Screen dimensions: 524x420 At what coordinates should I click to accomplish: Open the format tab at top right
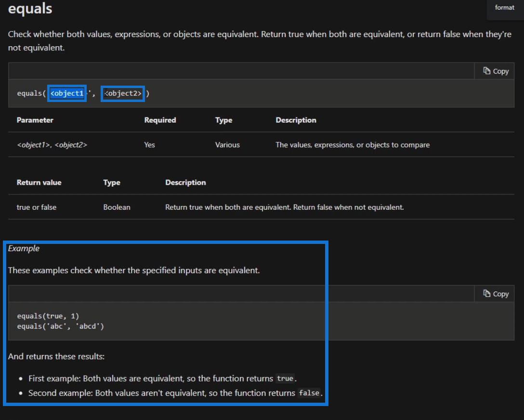tap(504, 8)
